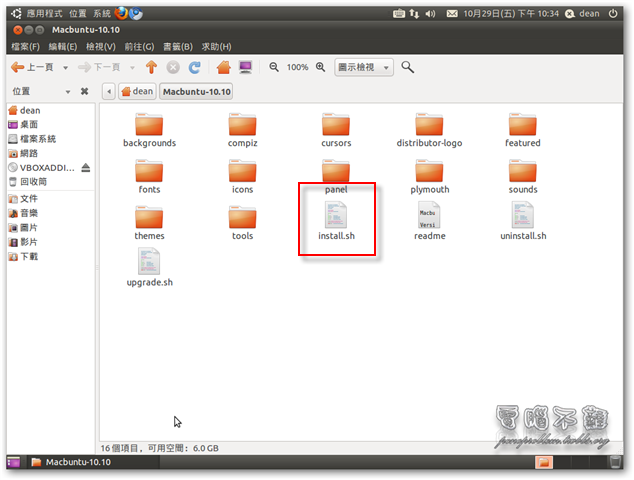Click the Home folder toolbar icon
The image size is (634, 480).
click(223, 67)
